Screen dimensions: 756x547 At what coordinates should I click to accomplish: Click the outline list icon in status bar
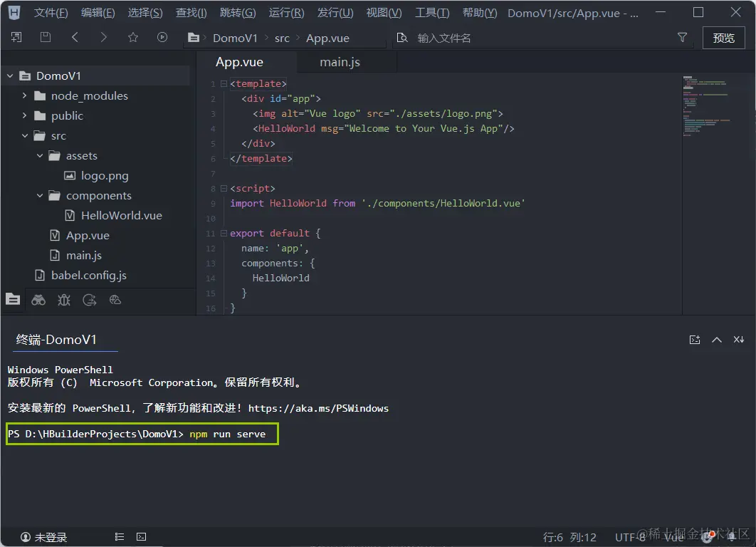pyautogui.click(x=120, y=537)
